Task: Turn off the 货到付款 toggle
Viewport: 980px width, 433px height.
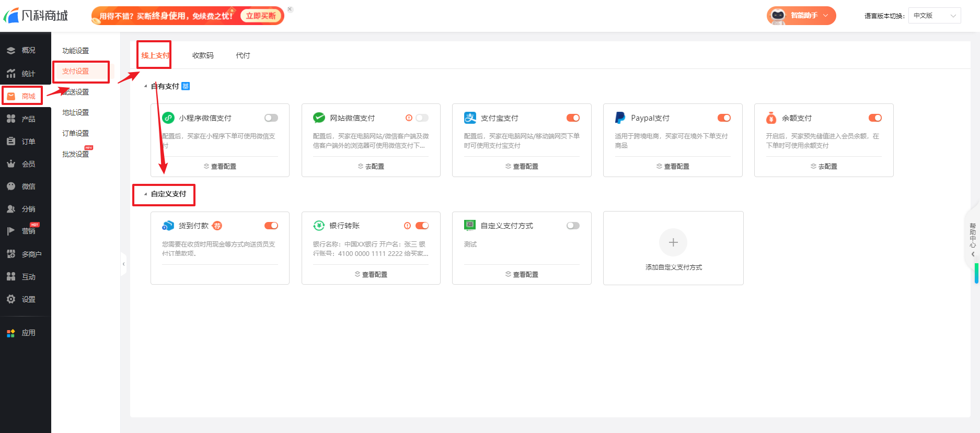Action: tap(271, 226)
